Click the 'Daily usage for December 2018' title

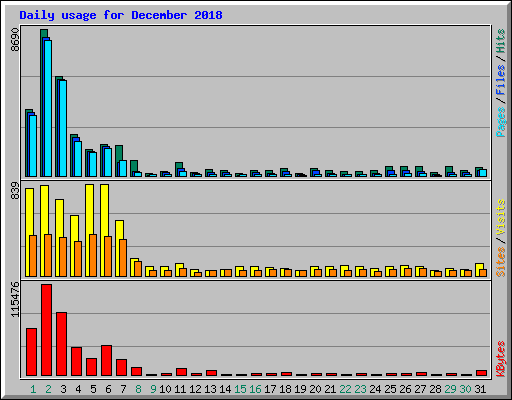pyautogui.click(x=121, y=15)
